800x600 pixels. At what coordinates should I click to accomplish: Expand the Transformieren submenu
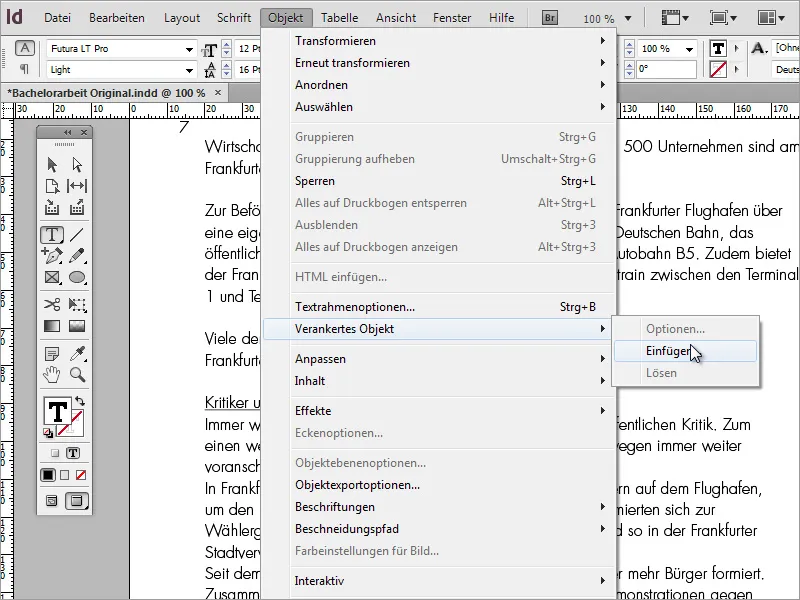click(451, 41)
